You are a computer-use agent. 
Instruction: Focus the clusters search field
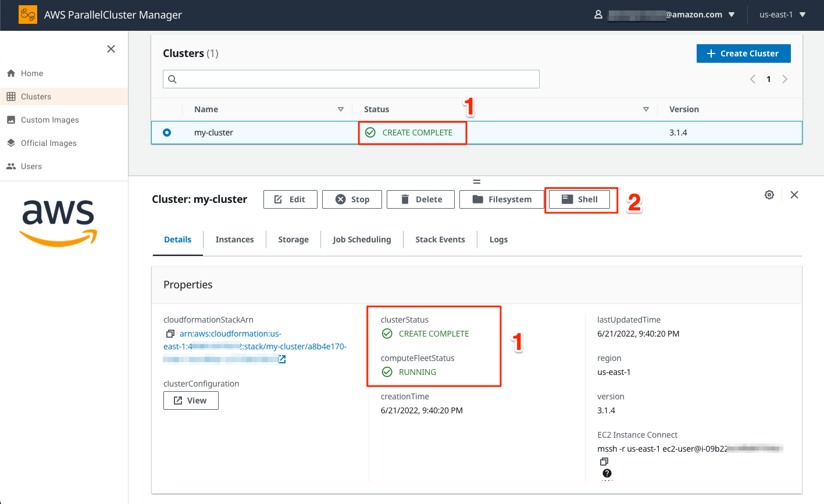pyautogui.click(x=351, y=79)
